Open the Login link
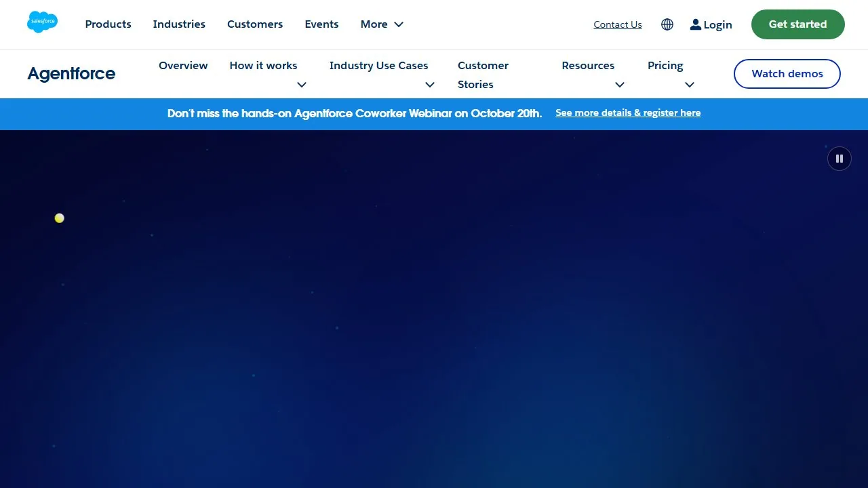 tap(711, 24)
